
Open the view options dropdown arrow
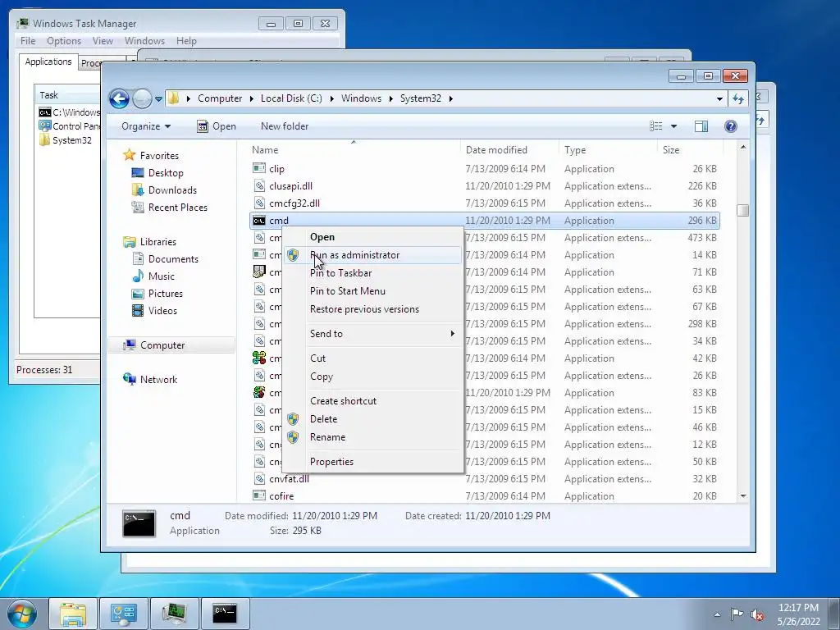pyautogui.click(x=674, y=126)
